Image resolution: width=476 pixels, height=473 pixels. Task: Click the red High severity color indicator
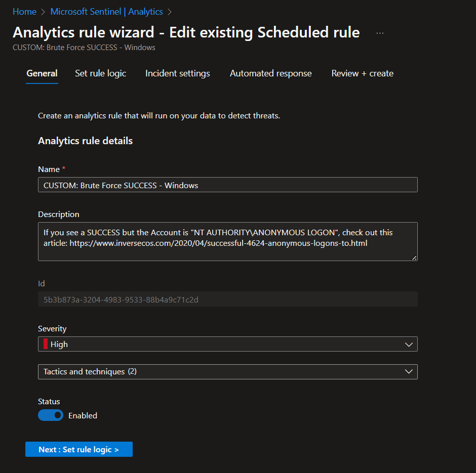pos(46,344)
